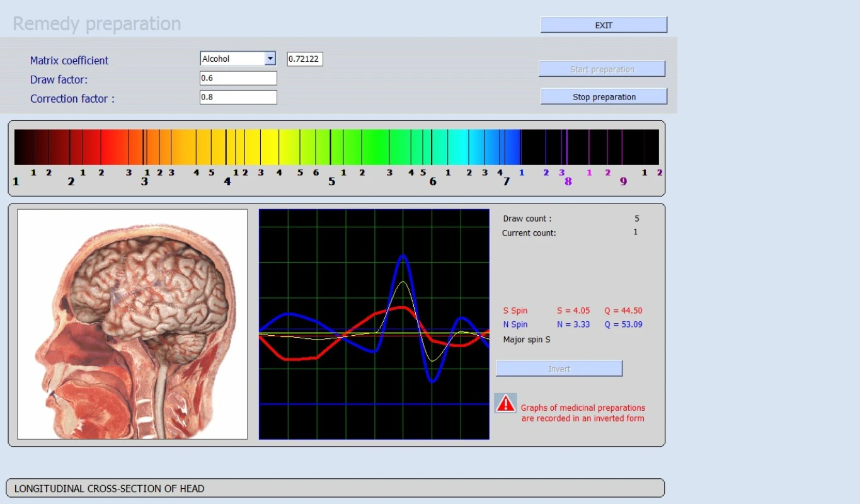Screen dimensions: 860x504
Task: Click the cyan region of the spectrum bar
Action: [x=463, y=147]
